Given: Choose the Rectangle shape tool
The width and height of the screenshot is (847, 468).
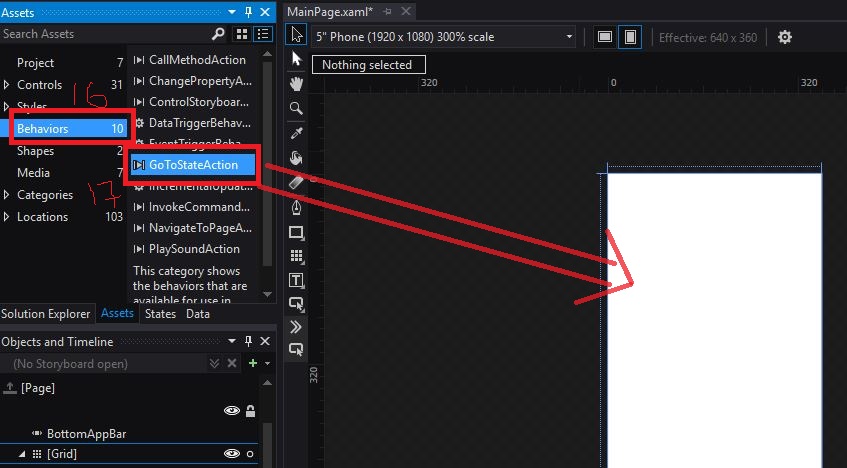Looking at the screenshot, I should click(296, 232).
